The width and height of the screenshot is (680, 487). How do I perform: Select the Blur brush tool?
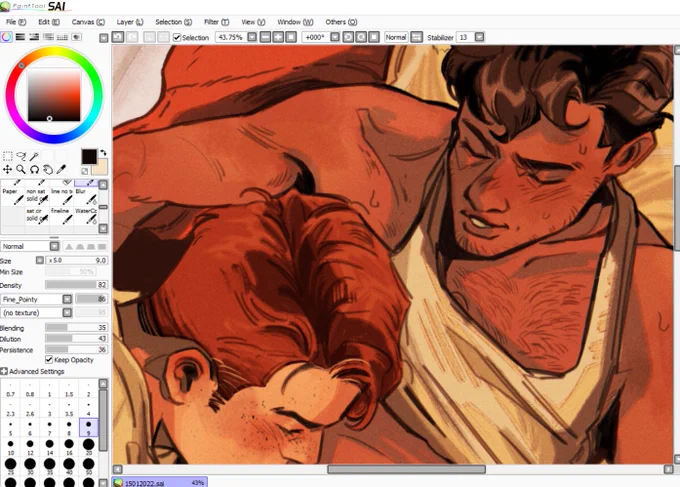[x=86, y=196]
